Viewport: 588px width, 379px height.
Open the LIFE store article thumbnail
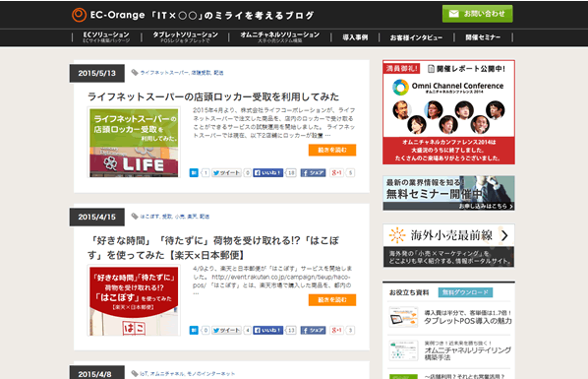point(134,143)
